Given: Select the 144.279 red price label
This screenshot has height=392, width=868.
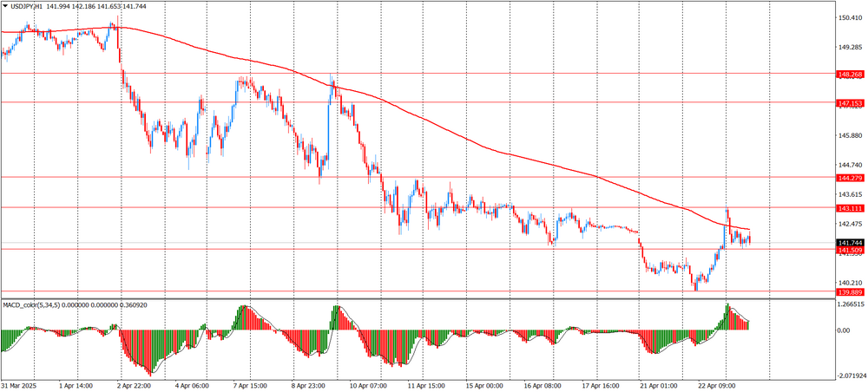Looking at the screenshot, I should click(x=850, y=178).
